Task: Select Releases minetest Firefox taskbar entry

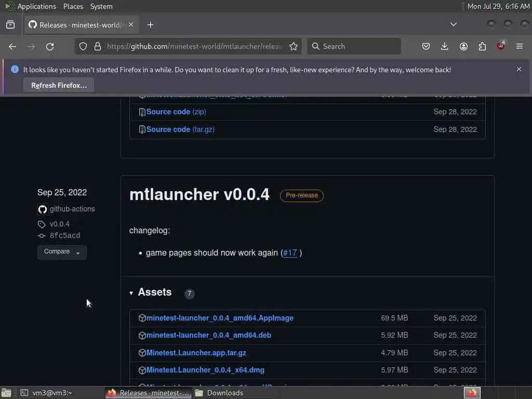Action: point(148,393)
